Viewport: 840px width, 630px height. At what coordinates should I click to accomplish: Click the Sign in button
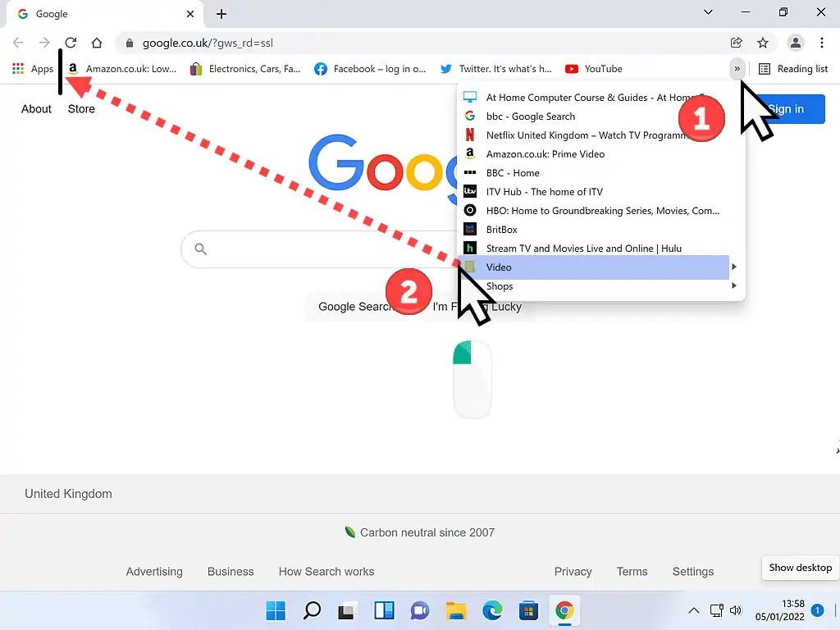[x=786, y=108]
